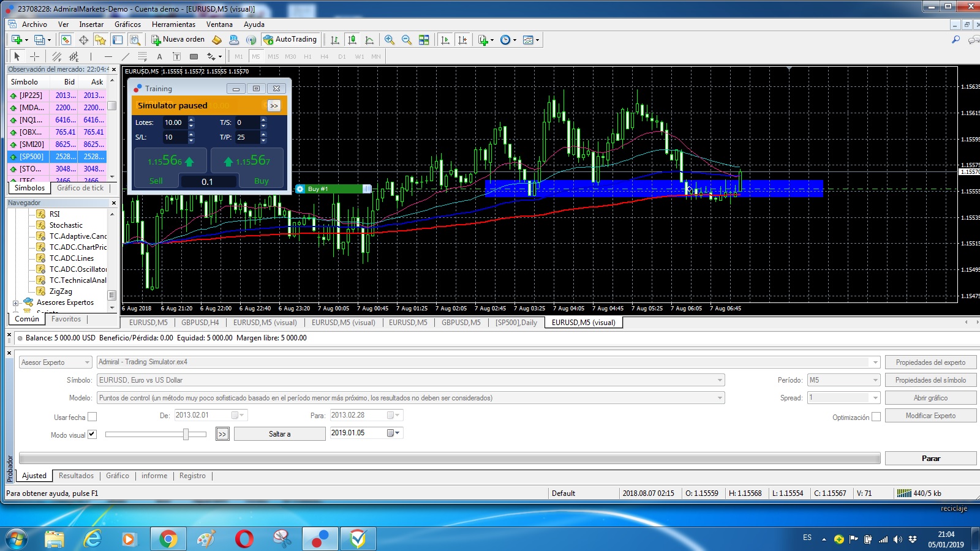Switch to the GBPUSD,H4 chart tab
The width and height of the screenshot is (980, 551).
click(x=200, y=323)
